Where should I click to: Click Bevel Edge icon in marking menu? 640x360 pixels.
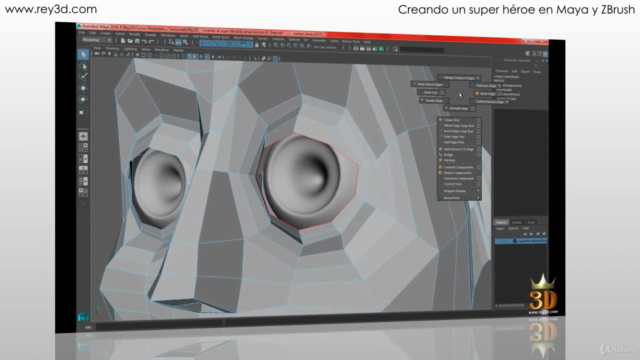click(x=477, y=94)
